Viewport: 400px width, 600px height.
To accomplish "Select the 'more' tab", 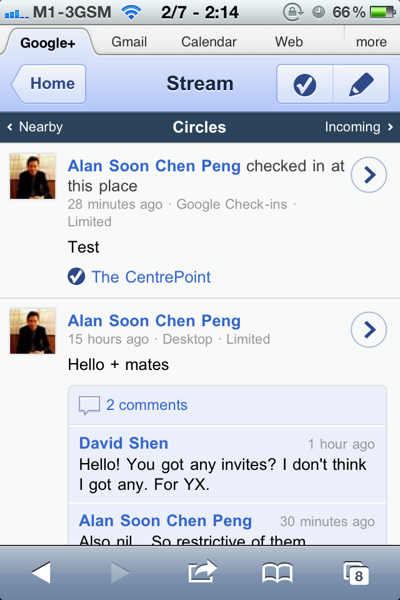I will (371, 42).
